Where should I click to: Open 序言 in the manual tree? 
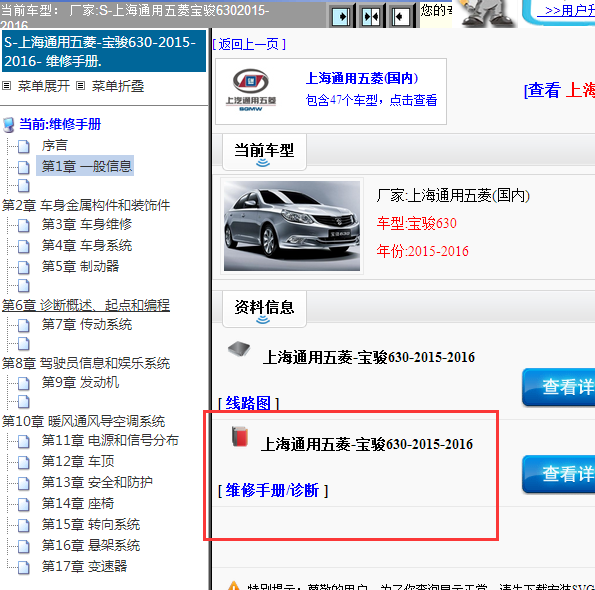(55, 146)
